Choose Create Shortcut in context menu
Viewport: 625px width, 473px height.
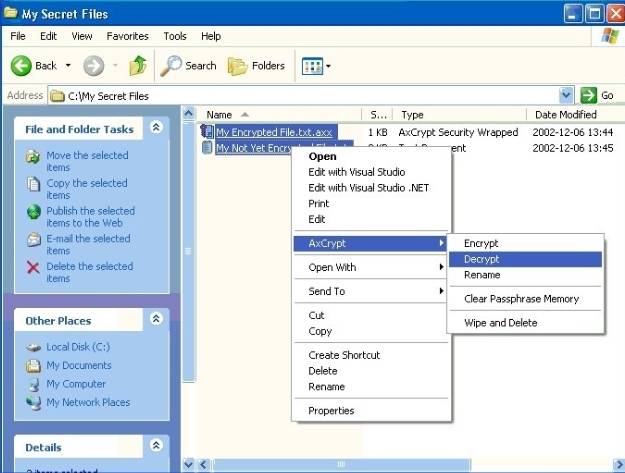click(370, 355)
